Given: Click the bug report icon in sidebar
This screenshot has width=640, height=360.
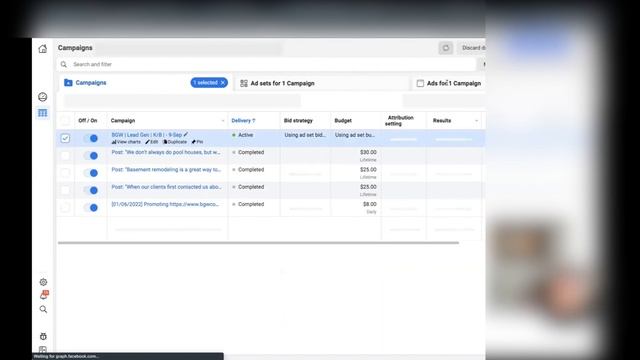Looking at the screenshot, I should pyautogui.click(x=43, y=336).
